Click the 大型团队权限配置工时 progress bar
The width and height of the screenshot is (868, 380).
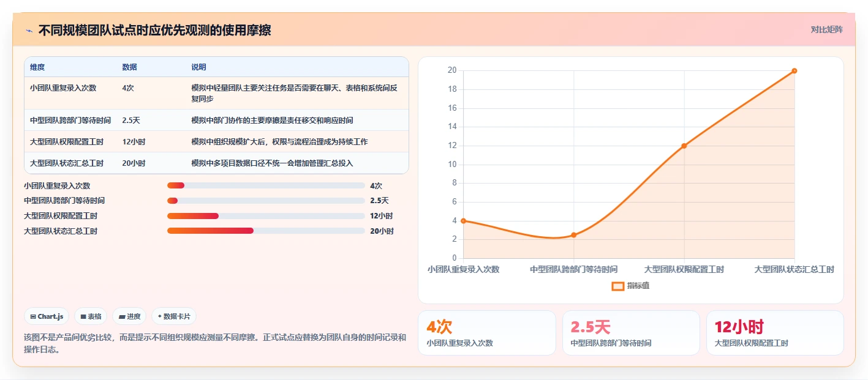(266, 216)
